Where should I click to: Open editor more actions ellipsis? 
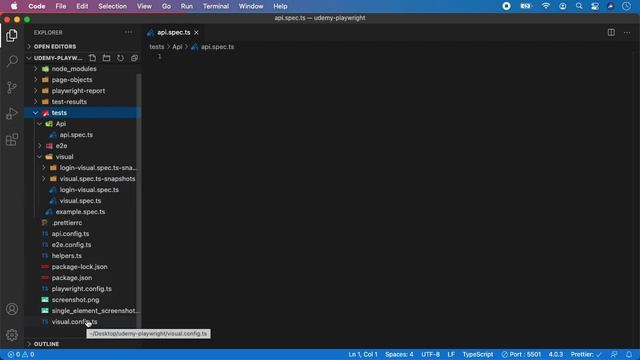click(x=627, y=32)
